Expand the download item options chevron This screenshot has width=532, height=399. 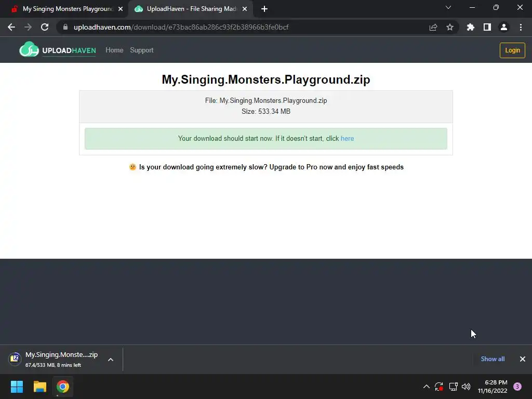point(111,360)
